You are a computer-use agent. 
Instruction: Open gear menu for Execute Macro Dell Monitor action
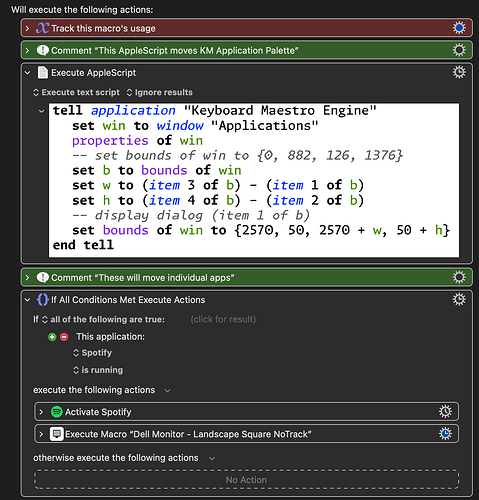(x=445, y=434)
